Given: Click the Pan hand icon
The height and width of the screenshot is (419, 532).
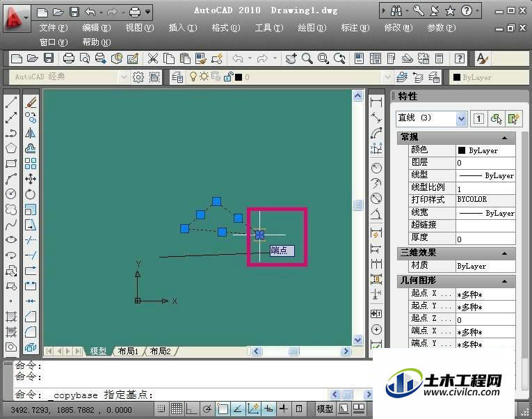Looking at the screenshot, I should click(x=291, y=58).
